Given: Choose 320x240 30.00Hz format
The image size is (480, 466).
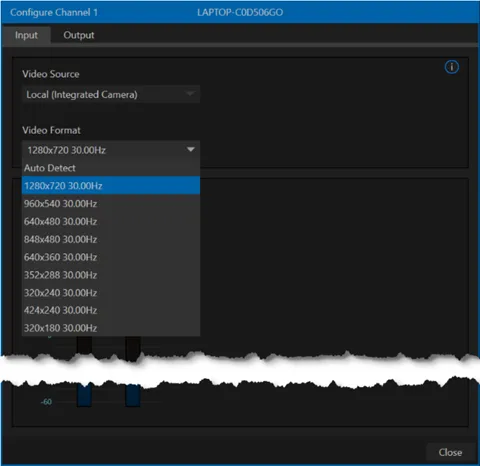Looking at the screenshot, I should [111, 293].
